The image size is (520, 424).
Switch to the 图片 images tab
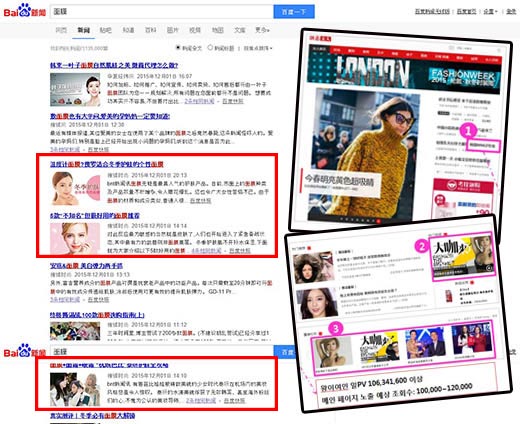[x=173, y=30]
